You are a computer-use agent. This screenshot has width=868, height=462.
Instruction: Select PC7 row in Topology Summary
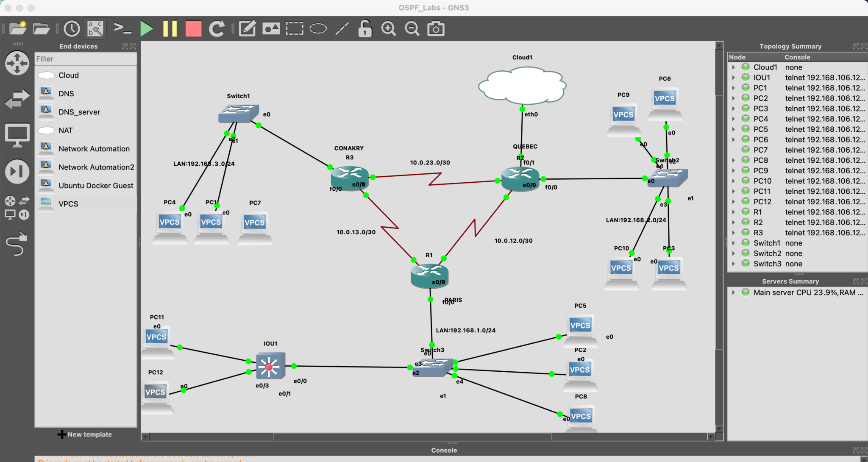click(798, 150)
